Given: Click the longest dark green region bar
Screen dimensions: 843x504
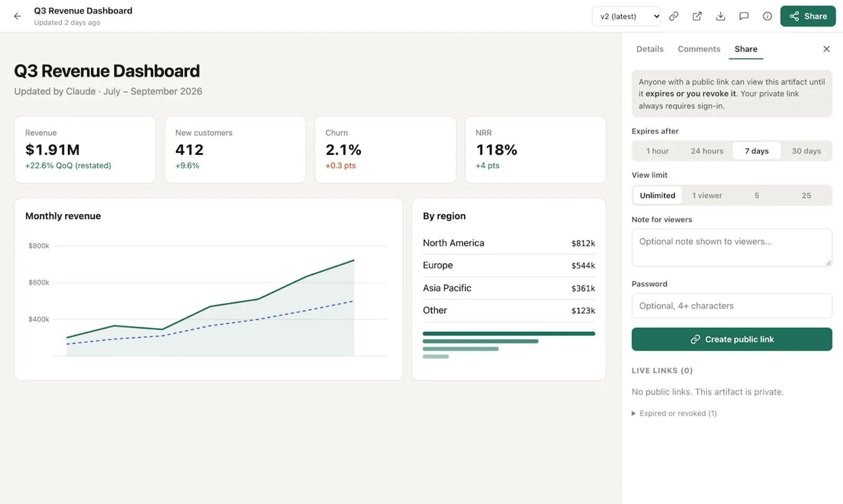Looking at the screenshot, I should pos(509,333).
